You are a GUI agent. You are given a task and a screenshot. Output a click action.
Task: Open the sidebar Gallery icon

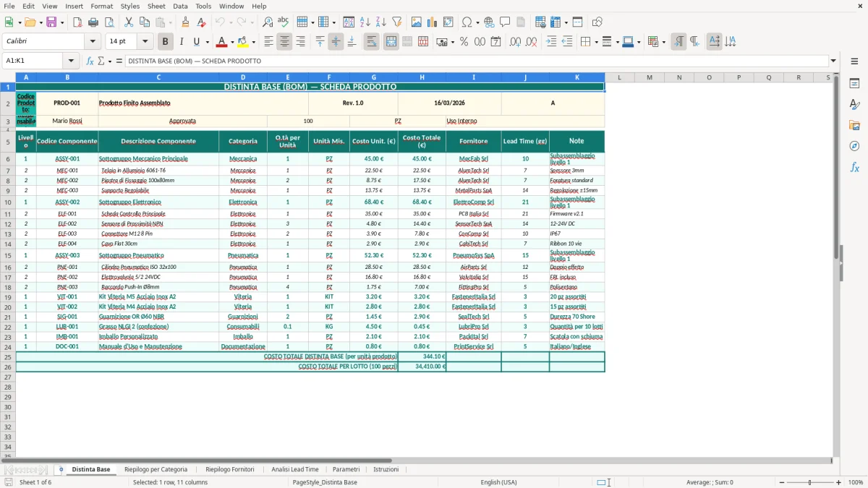854,125
